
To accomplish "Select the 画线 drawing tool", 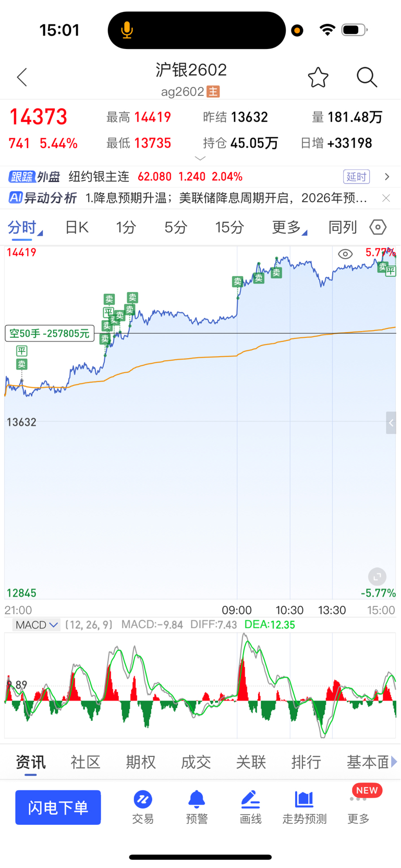I will point(250,806).
